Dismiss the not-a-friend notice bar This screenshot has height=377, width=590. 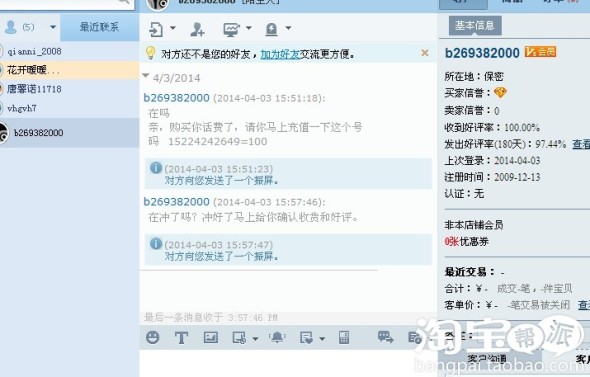click(425, 53)
